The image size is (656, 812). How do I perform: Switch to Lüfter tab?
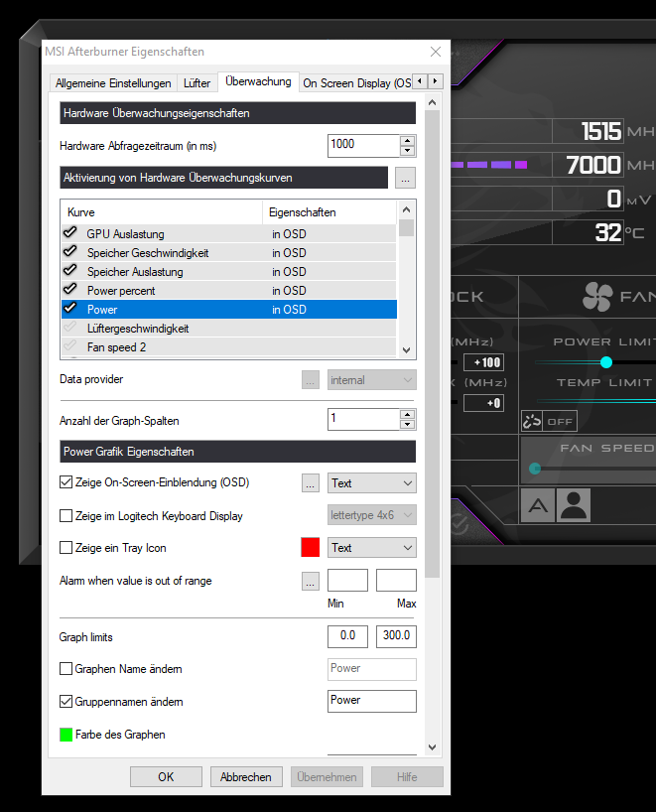coord(197,83)
